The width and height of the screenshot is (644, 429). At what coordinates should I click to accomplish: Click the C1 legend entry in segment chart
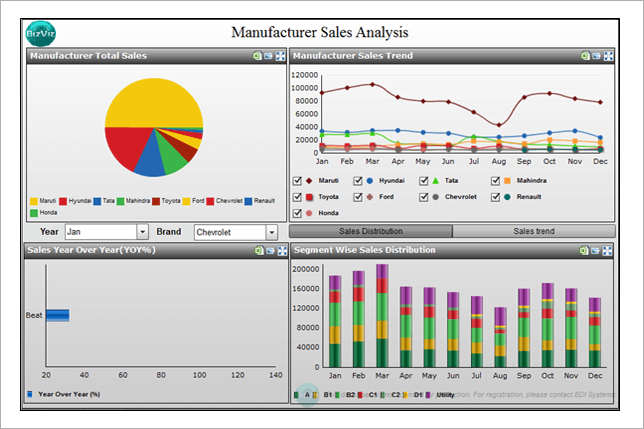368,395
